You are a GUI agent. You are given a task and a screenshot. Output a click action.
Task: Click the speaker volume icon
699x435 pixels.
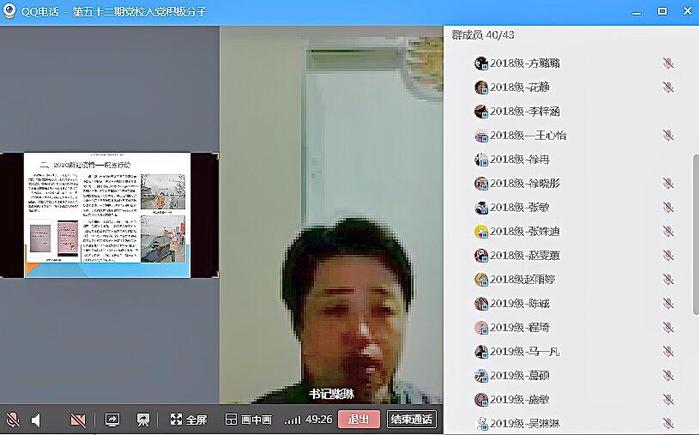click(37, 420)
